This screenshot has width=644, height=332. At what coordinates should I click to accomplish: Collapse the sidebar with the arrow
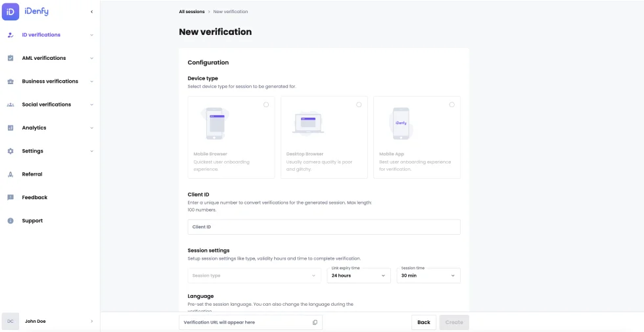91,12
